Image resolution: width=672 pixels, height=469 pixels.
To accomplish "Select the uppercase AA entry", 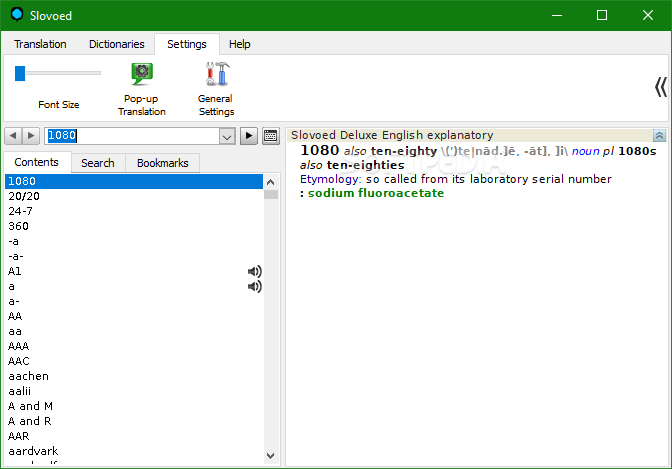I will (x=134, y=316).
